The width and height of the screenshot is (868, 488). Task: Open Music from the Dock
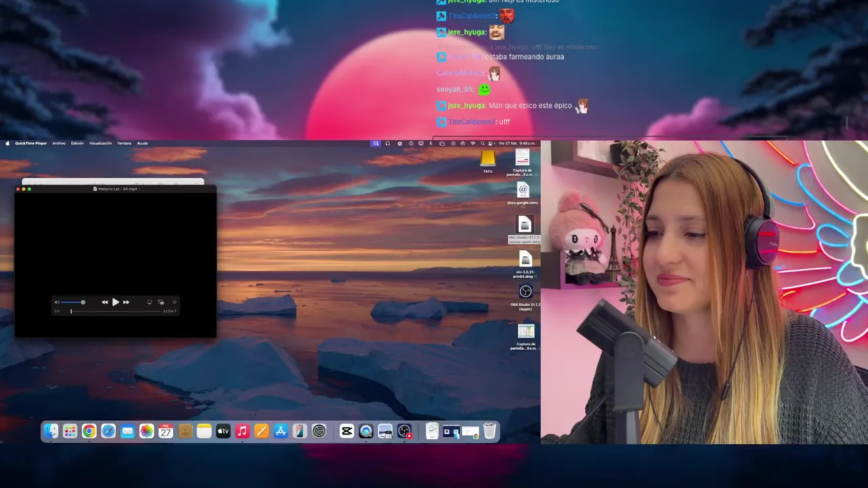point(243,431)
